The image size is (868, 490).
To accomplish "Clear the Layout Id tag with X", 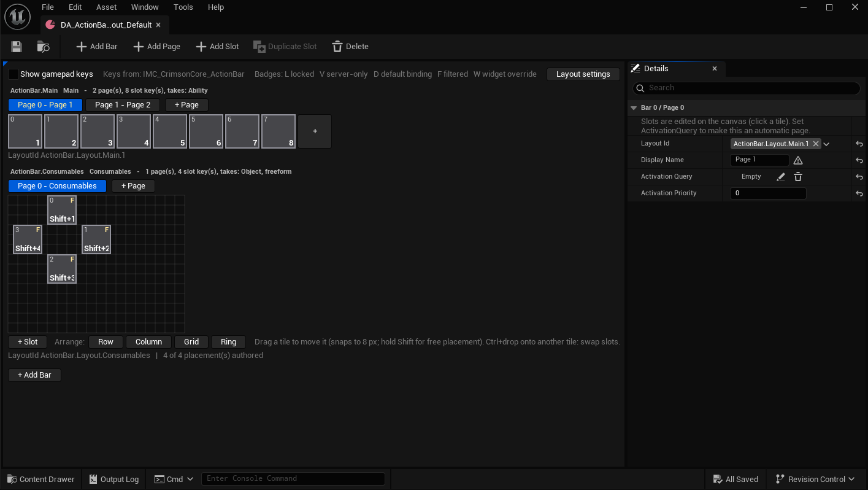I will 815,144.
